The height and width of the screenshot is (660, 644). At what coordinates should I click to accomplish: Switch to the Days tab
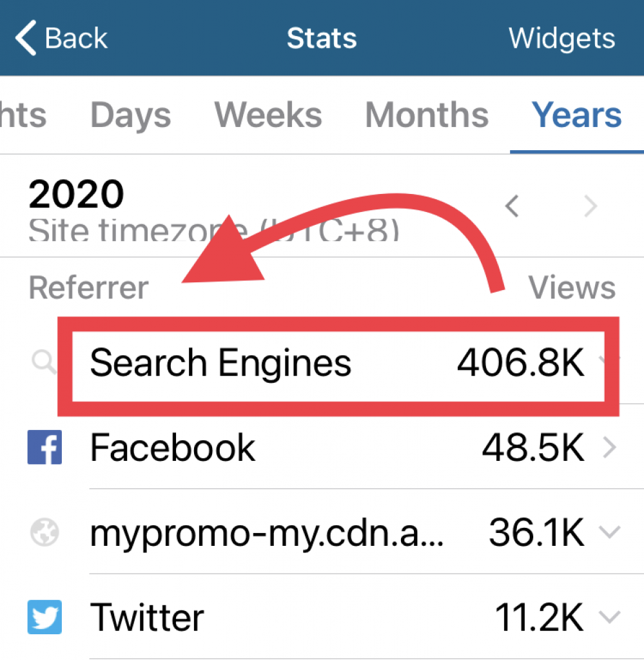tap(130, 115)
